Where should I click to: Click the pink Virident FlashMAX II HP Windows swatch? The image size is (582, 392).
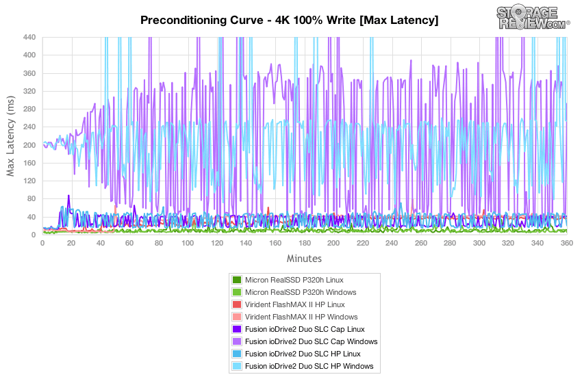coord(237,317)
